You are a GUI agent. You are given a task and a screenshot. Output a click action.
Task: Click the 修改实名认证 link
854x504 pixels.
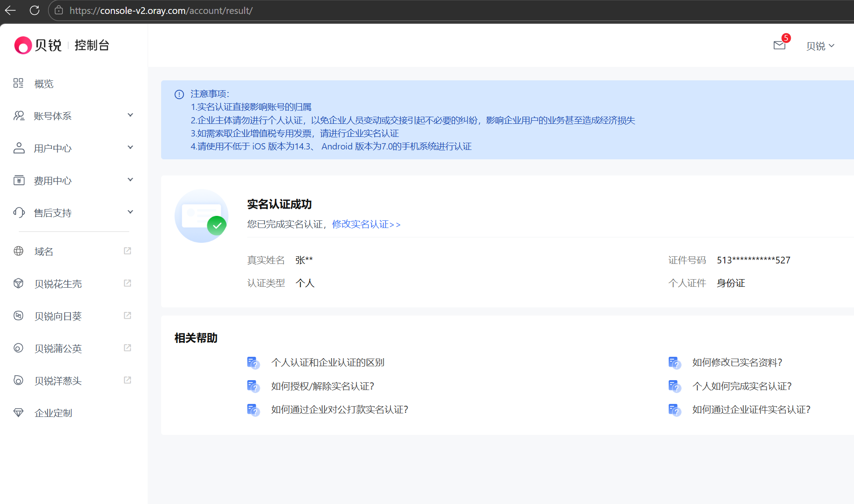click(366, 224)
